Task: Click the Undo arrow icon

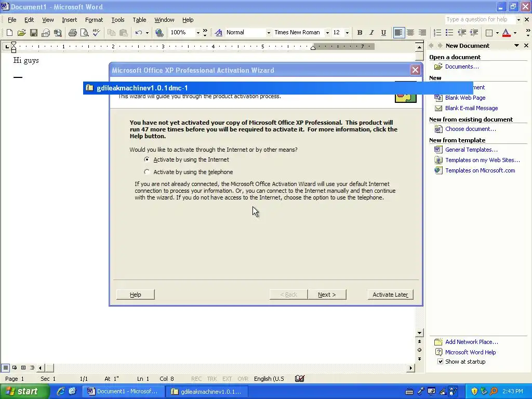Action: (x=138, y=33)
